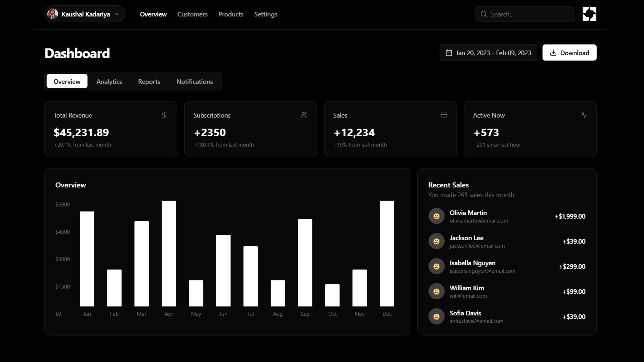This screenshot has height=362, width=644.
Task: Switch to the Notifications tab
Action: click(x=195, y=81)
